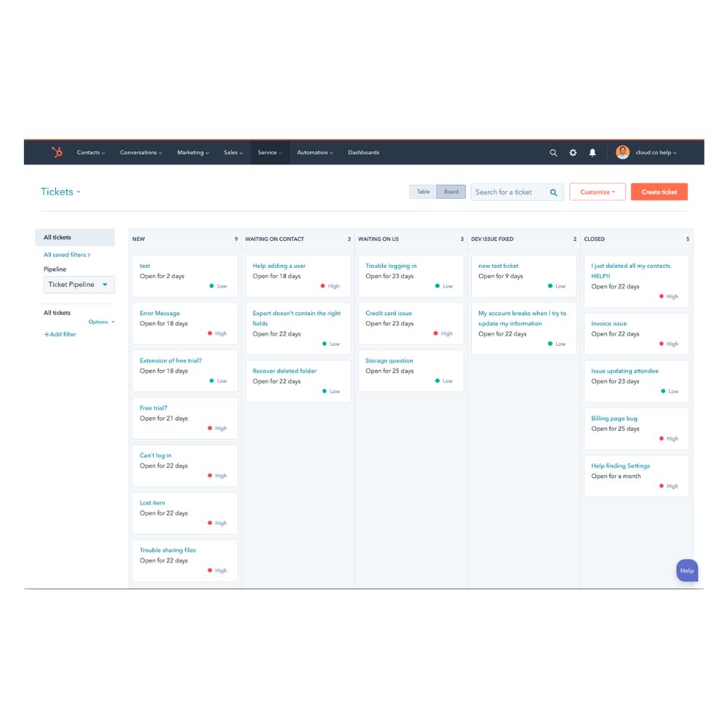
Task: Open 'Extension of free trial?' ticket
Action: [x=170, y=361]
